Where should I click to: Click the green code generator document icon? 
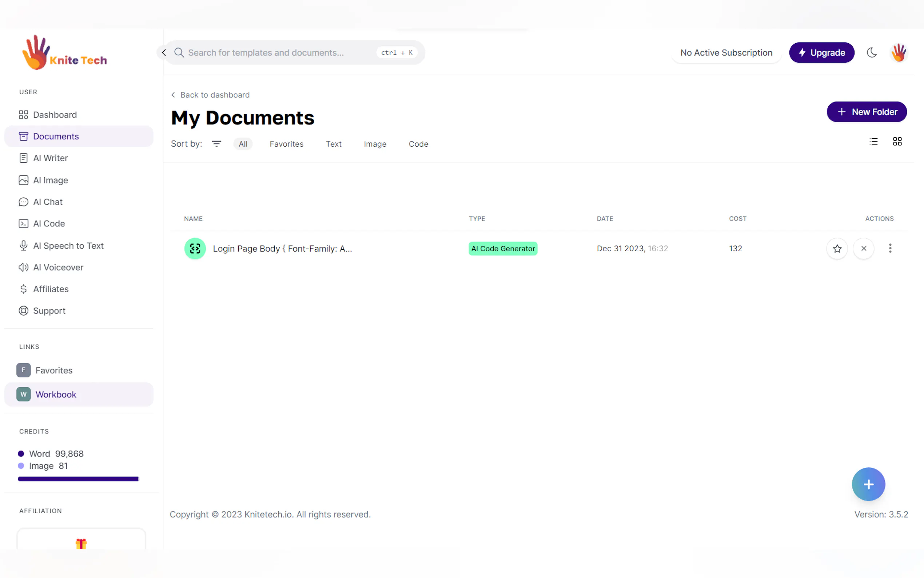click(195, 249)
